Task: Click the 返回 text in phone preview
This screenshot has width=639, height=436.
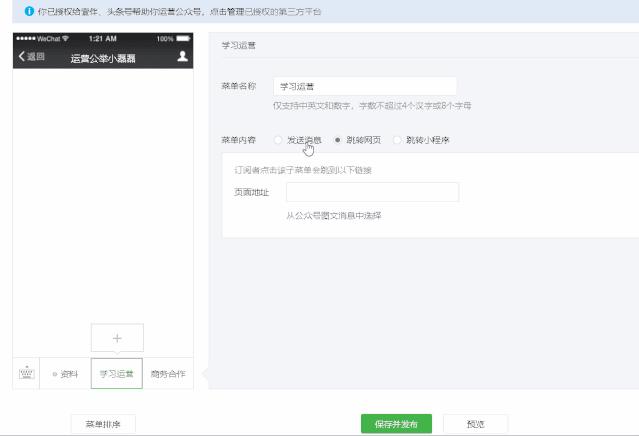Action: pyautogui.click(x=35, y=56)
